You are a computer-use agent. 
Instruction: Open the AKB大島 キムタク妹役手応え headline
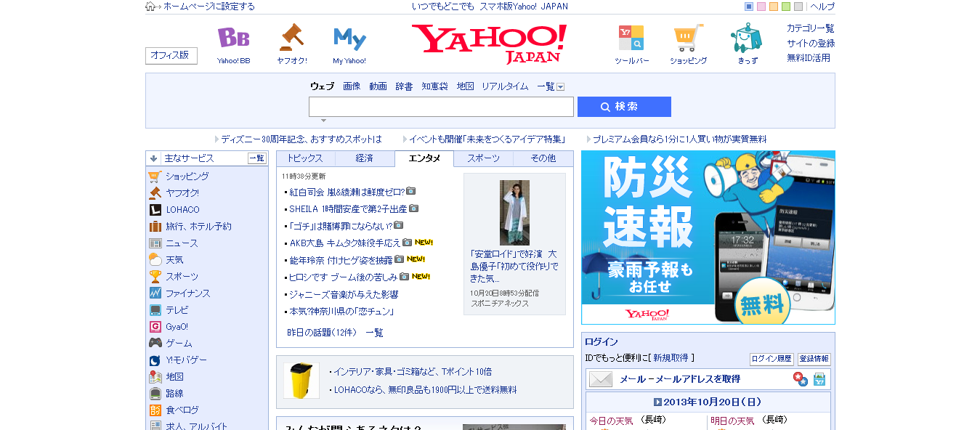click(x=345, y=243)
